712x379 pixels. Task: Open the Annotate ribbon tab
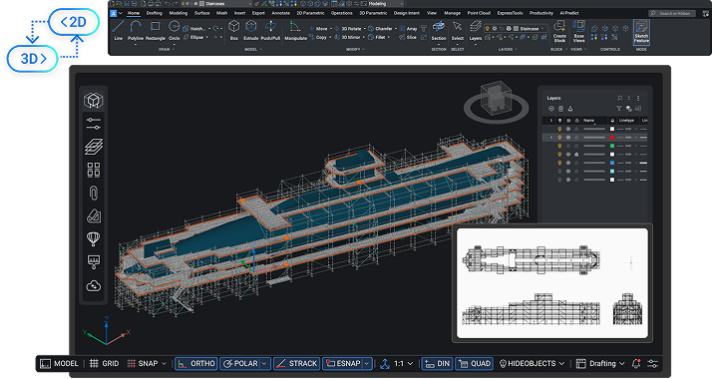(280, 13)
